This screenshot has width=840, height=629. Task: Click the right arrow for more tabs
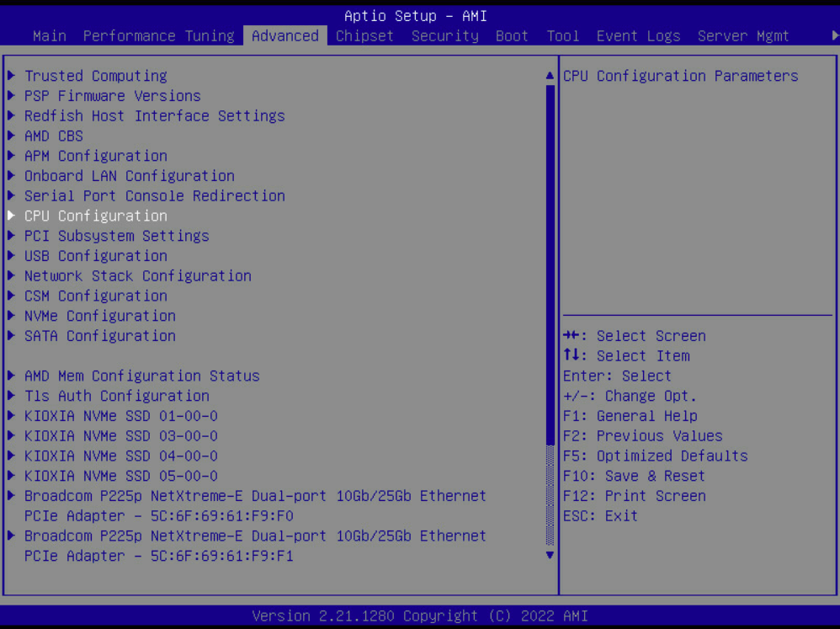click(835, 36)
